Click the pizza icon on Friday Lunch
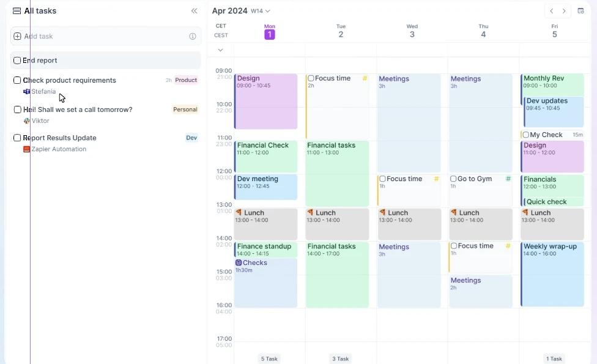 point(525,212)
